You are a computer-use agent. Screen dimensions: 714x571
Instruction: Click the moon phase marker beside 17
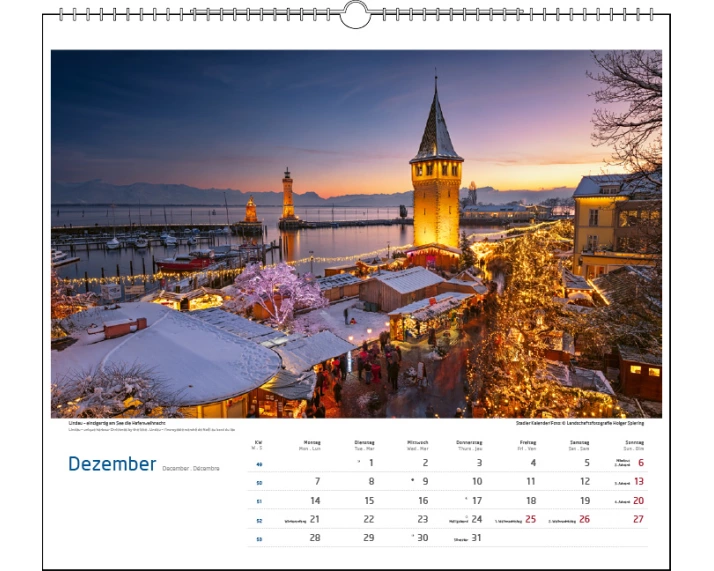click(466, 499)
